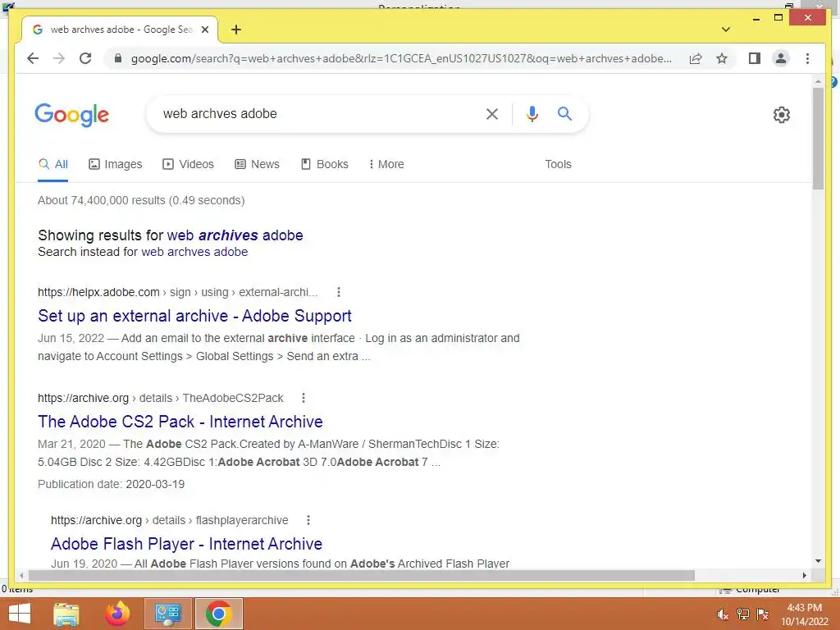This screenshot has height=630, width=840.
Task: Switch to the Control Panel taskbar item
Action: click(x=167, y=614)
